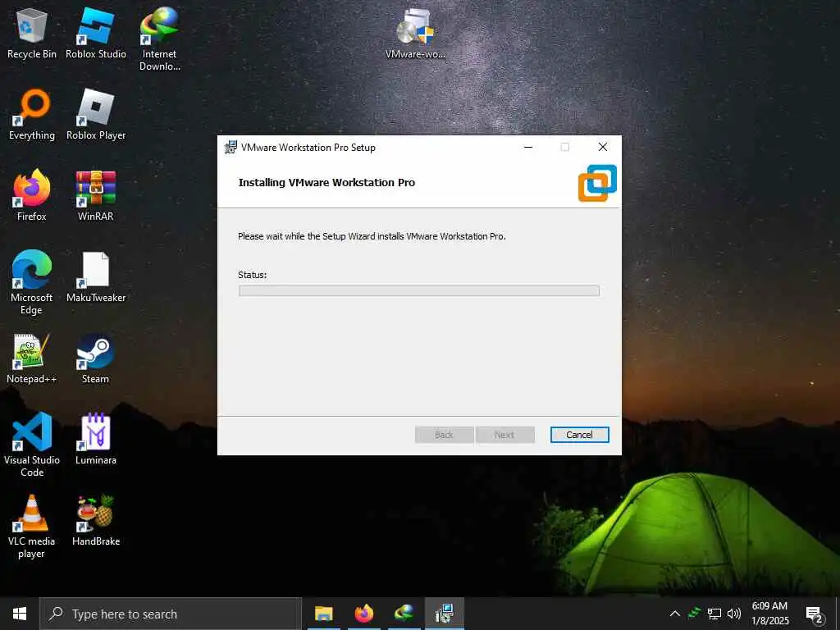Image resolution: width=840 pixels, height=630 pixels.
Task: Select the Steam desktop shortcut
Action: point(95,359)
